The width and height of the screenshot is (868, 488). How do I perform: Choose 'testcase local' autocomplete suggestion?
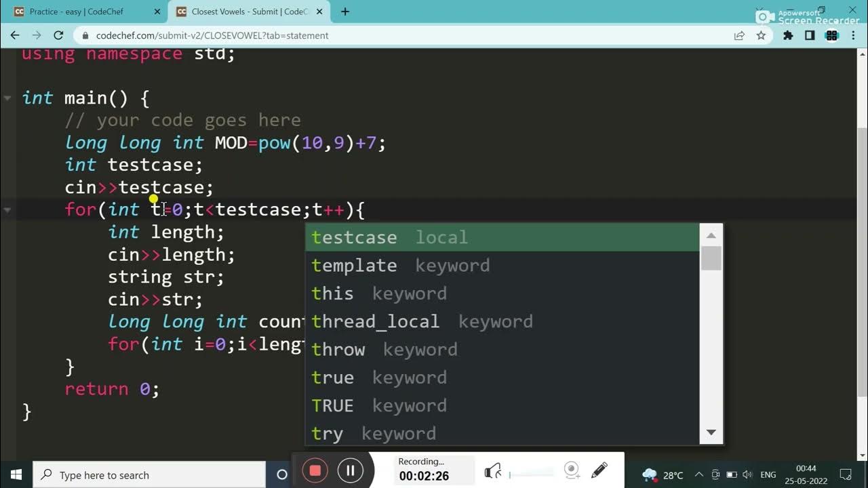pos(502,237)
